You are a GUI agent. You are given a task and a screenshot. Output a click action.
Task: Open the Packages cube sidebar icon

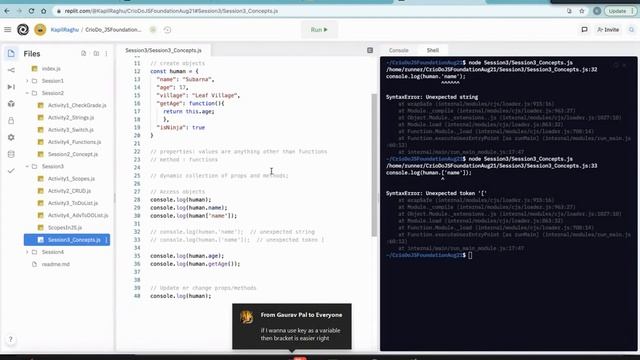(11, 104)
